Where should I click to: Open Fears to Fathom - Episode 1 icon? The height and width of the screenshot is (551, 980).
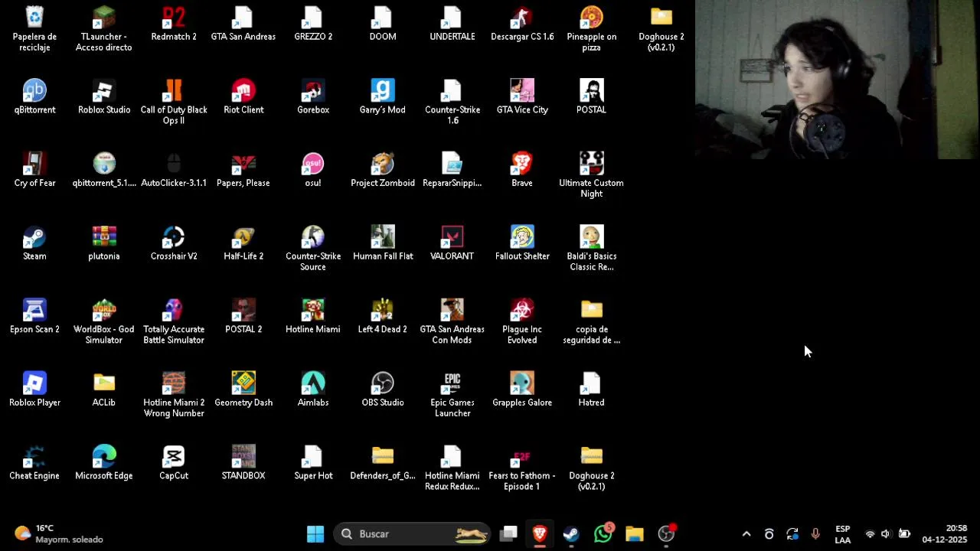tap(522, 468)
